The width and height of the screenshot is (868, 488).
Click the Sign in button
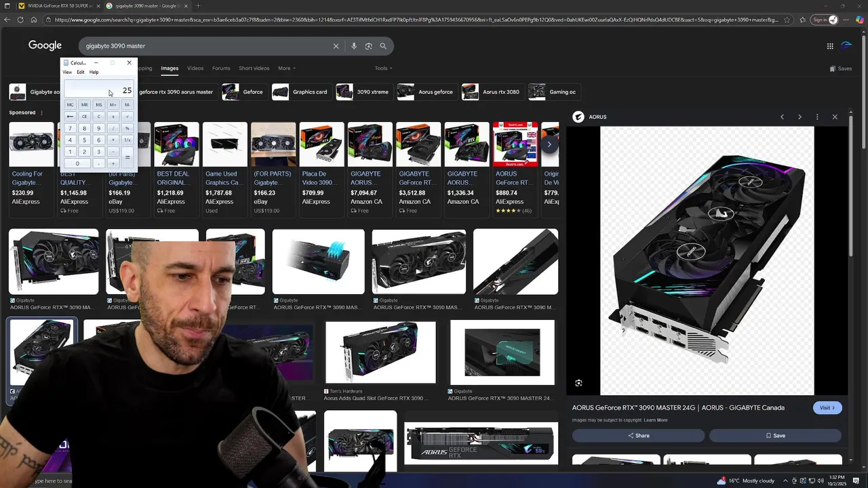(825, 20)
